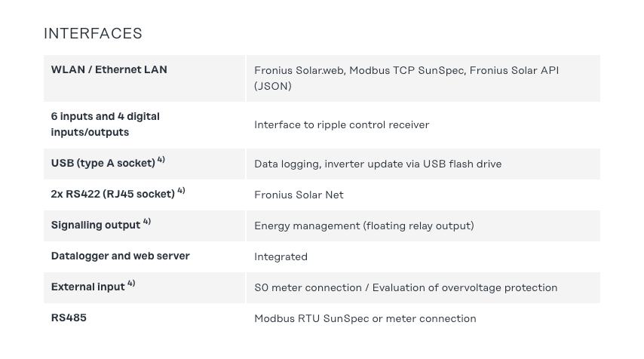644x359 pixels.
Task: Click the Fronius Solar.web, Modbus TCP description
Action: click(x=406, y=78)
